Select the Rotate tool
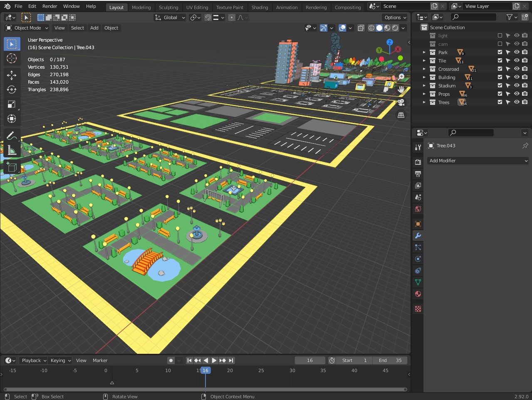532x400 pixels. pyautogui.click(x=12, y=89)
